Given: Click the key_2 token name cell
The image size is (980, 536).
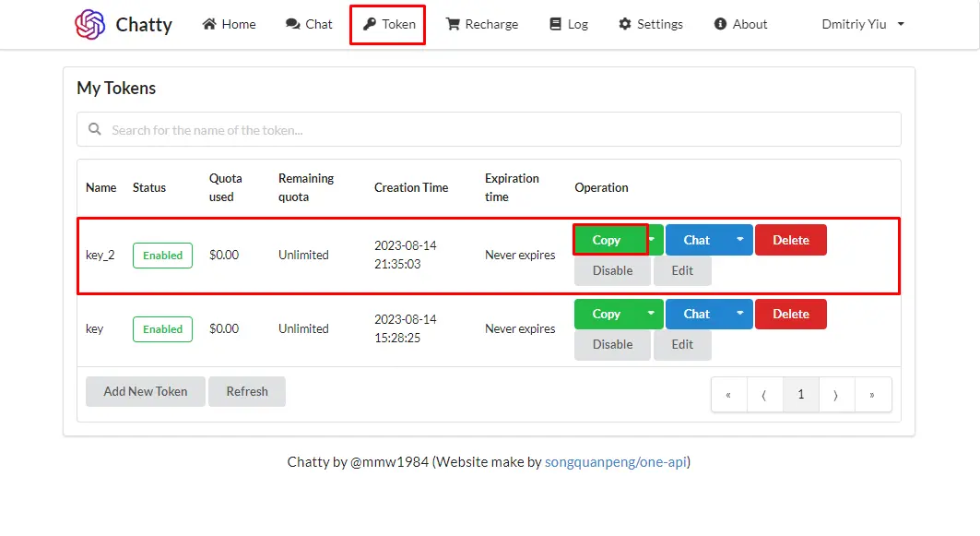Looking at the screenshot, I should 100,256.
